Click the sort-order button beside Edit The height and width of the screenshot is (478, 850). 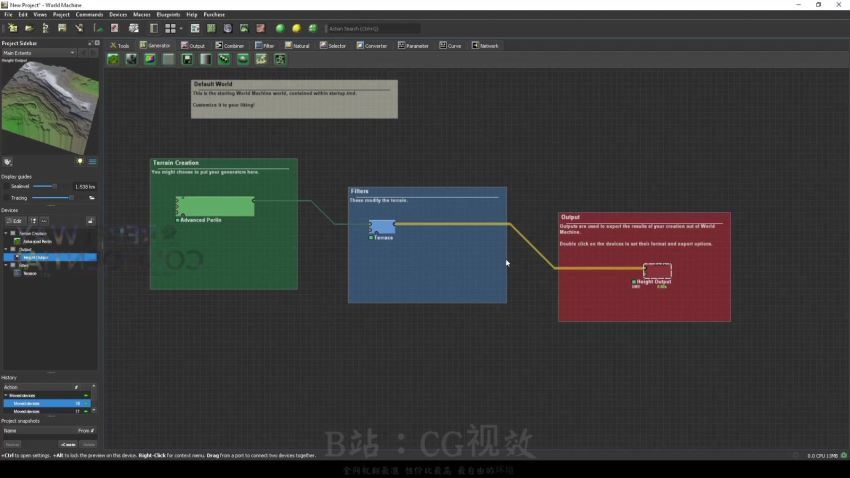(x=33, y=221)
